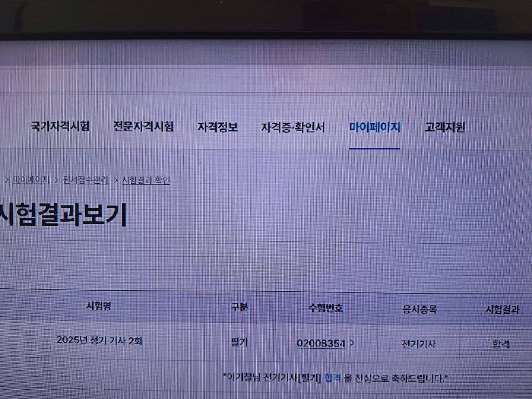Click the arrow next to 02008354

point(352,343)
